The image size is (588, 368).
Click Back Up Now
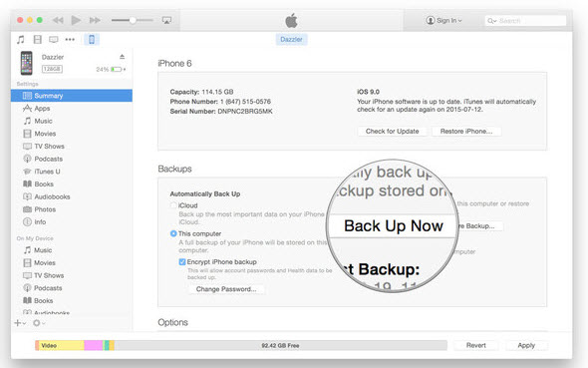coord(394,225)
